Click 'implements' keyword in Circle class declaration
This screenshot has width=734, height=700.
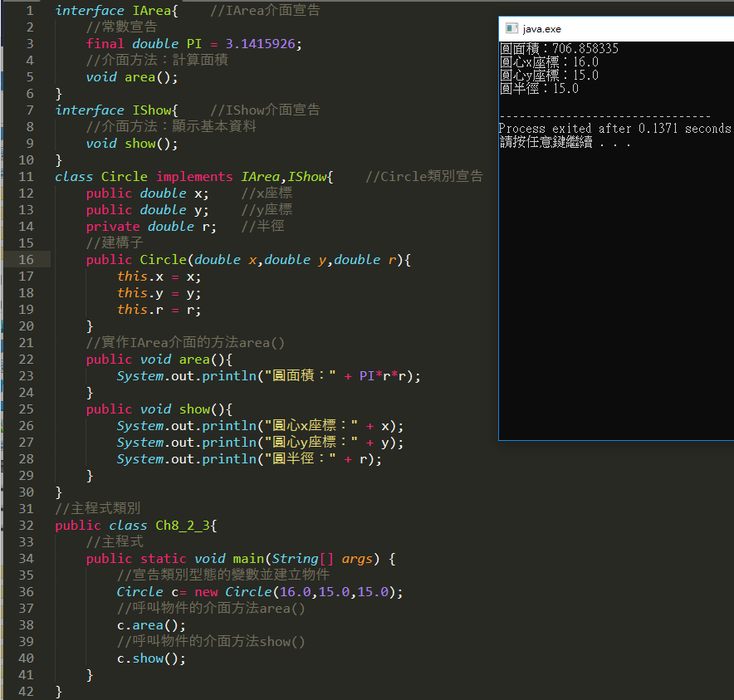pos(194,177)
